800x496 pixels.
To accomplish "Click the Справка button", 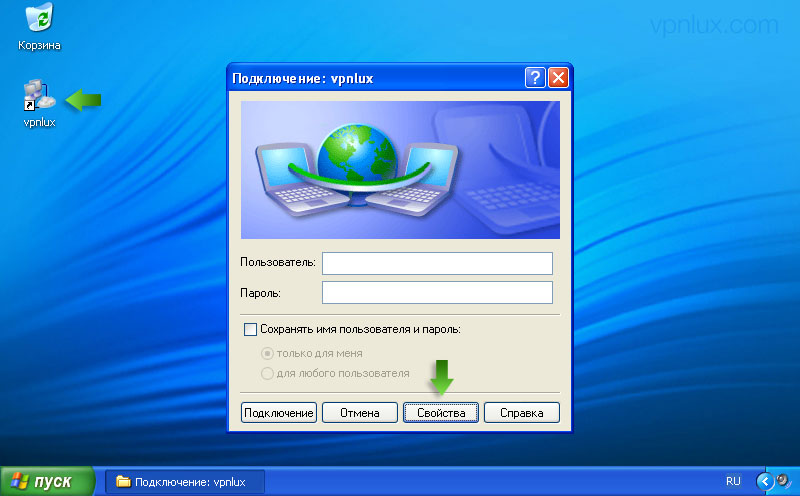I will click(x=521, y=412).
